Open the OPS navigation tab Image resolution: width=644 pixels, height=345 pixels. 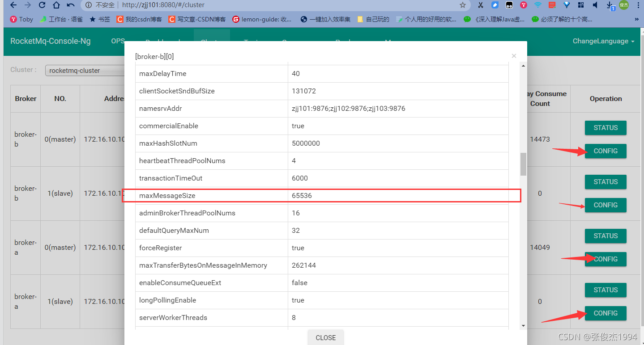pyautogui.click(x=118, y=41)
